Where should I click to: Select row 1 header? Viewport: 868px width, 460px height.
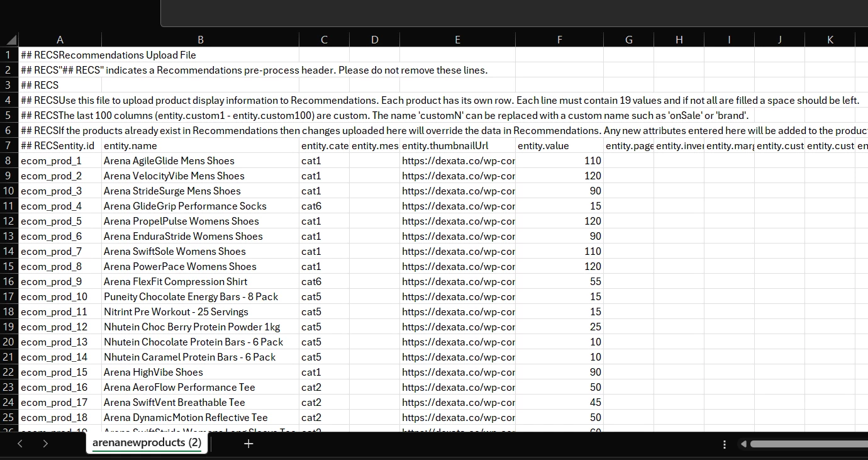[x=9, y=55]
